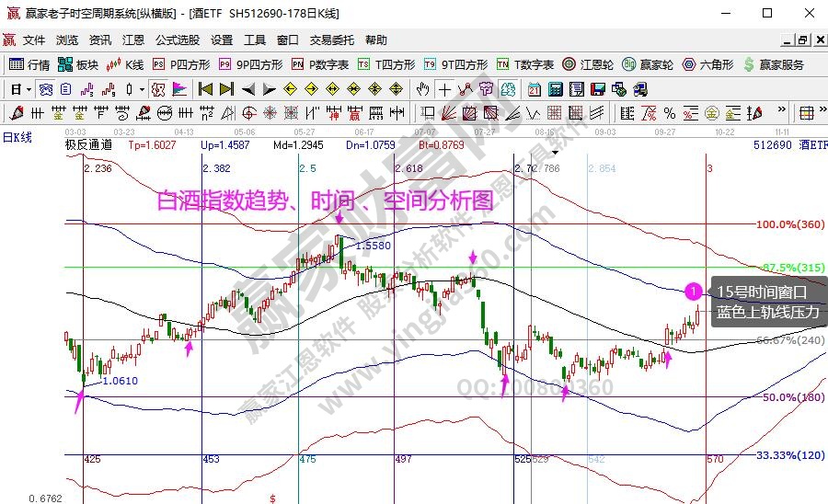Jump to first bar with skip-back arrow
Viewport: 828px width, 504px height.
pyautogui.click(x=205, y=89)
